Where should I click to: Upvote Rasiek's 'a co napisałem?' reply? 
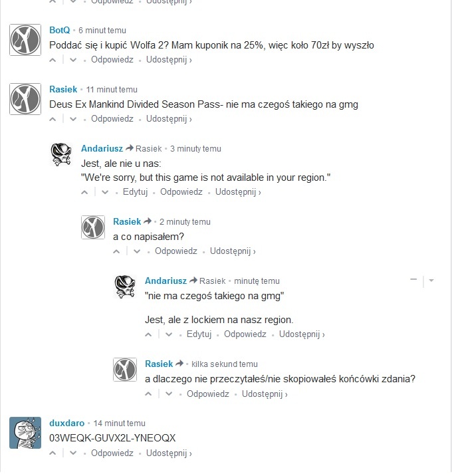116,251
